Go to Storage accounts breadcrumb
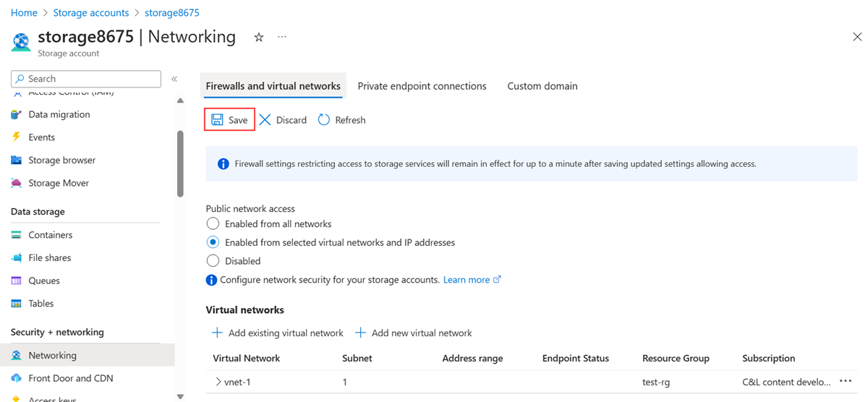 (91, 13)
